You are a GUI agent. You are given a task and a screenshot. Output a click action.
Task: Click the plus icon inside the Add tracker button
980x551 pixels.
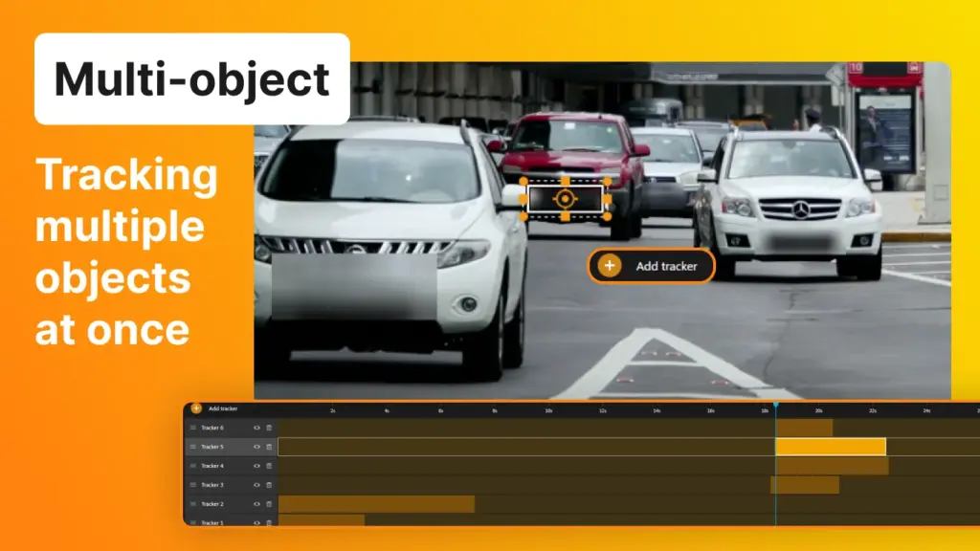610,265
